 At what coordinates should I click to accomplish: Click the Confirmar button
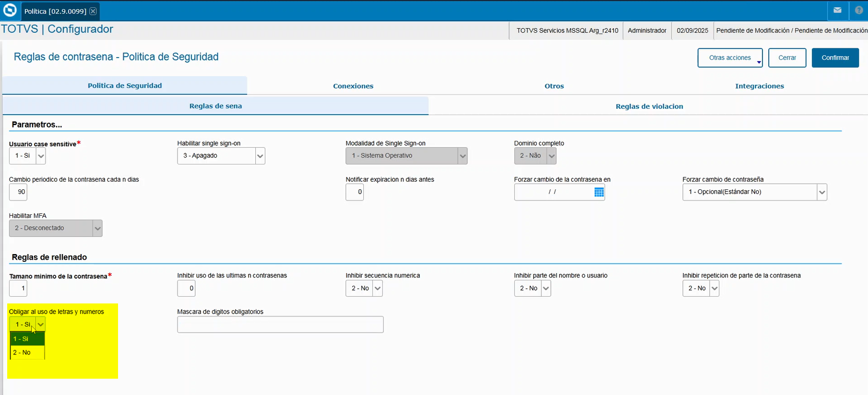(835, 58)
